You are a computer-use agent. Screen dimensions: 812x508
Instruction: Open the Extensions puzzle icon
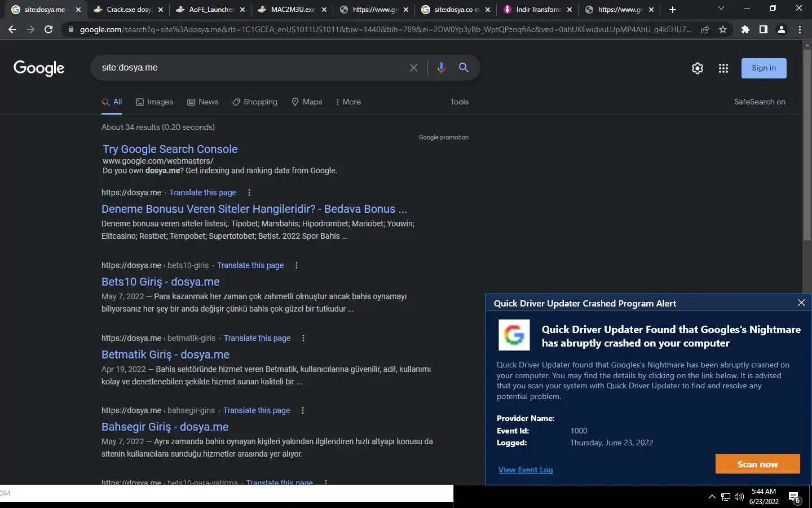click(745, 29)
